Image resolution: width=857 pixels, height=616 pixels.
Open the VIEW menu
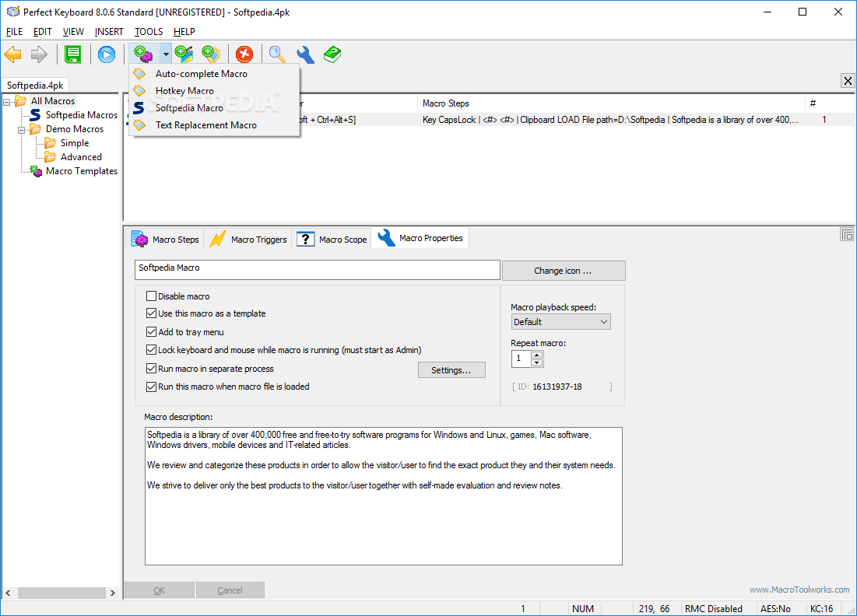pos(73,32)
